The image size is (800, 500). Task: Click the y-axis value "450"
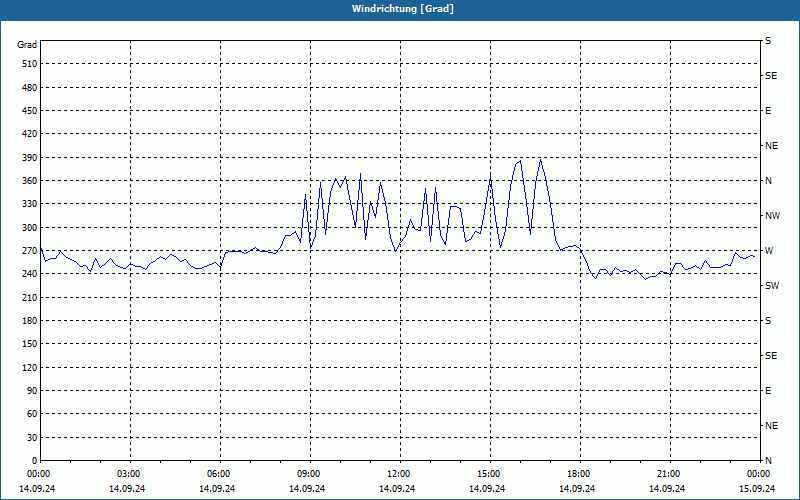click(x=30, y=111)
